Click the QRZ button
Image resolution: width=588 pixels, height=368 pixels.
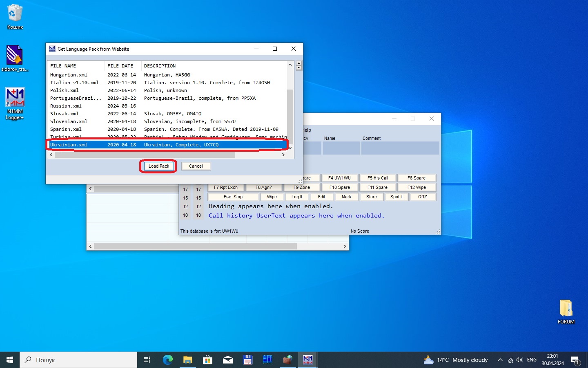point(423,197)
